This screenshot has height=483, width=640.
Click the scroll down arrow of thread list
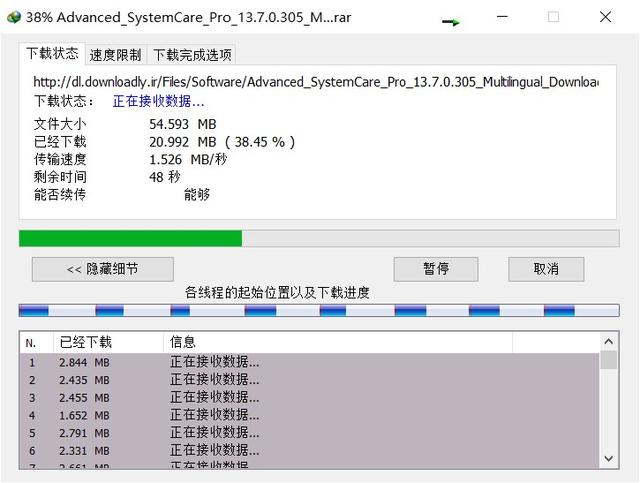(x=609, y=458)
